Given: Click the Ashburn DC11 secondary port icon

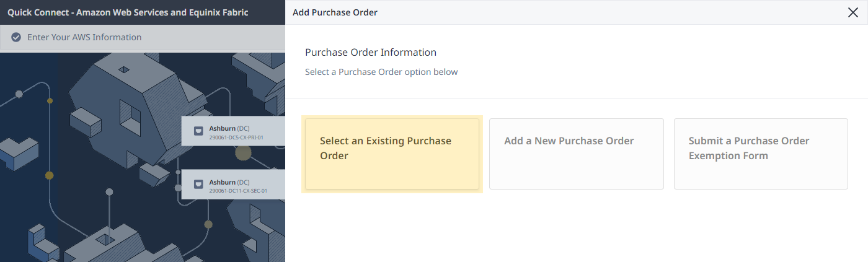Looking at the screenshot, I should (x=198, y=184).
